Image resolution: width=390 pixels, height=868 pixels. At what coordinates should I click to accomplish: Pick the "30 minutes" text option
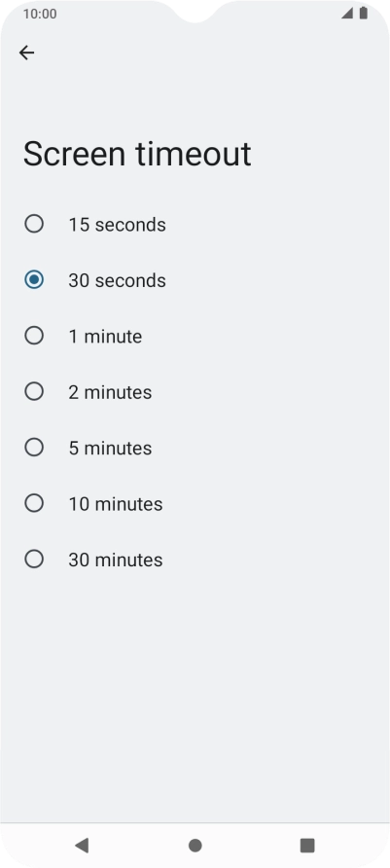coord(115,561)
